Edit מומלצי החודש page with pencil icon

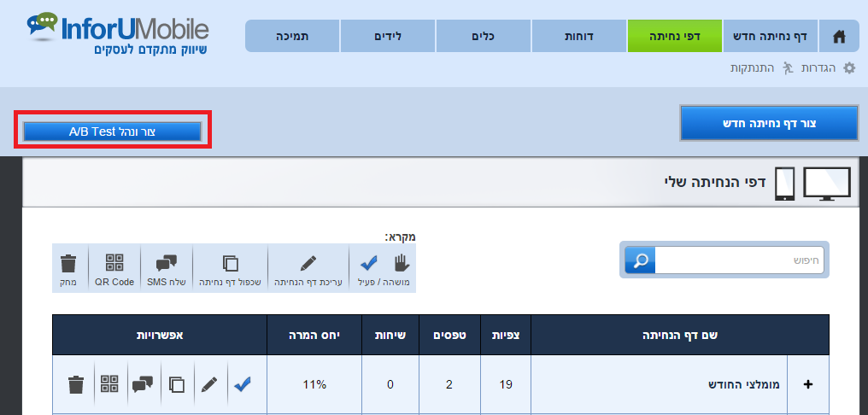209,384
